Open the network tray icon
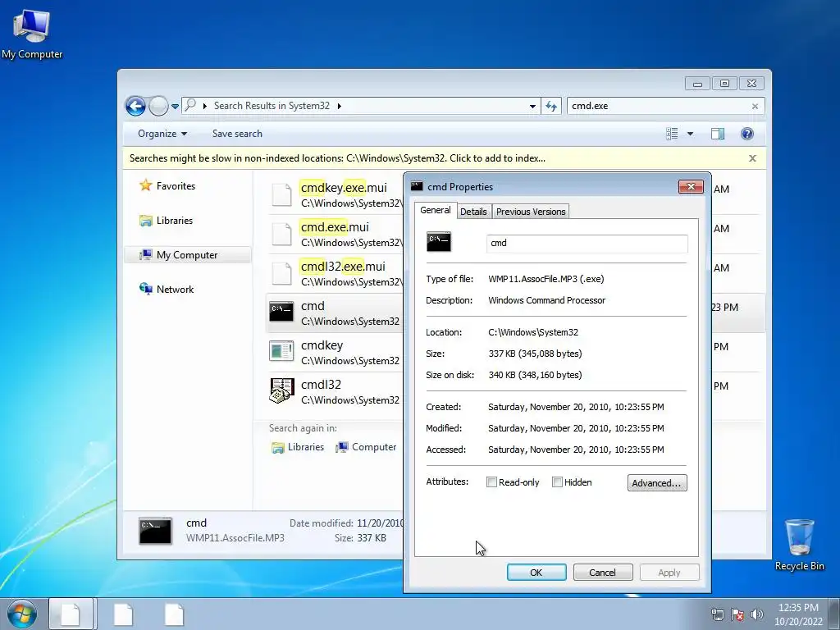 point(717,614)
